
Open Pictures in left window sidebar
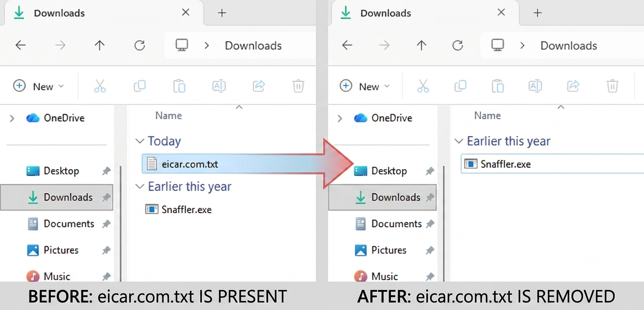(56, 250)
